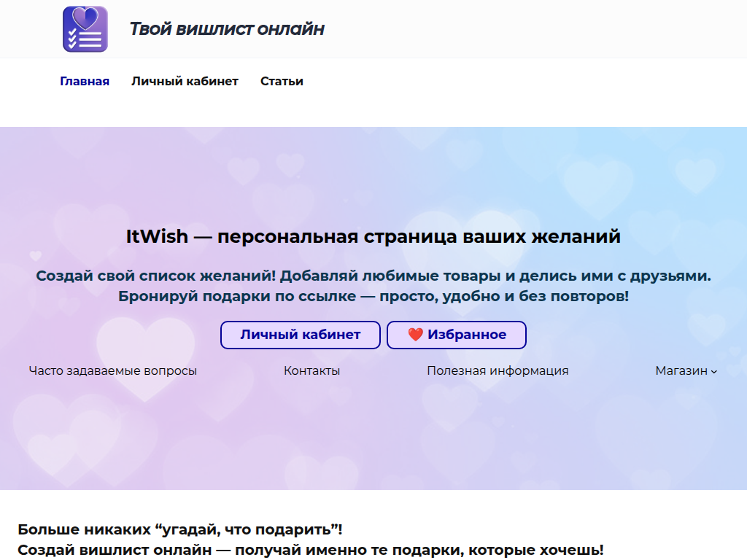Click the ItWish main heading in the banner

click(x=373, y=236)
